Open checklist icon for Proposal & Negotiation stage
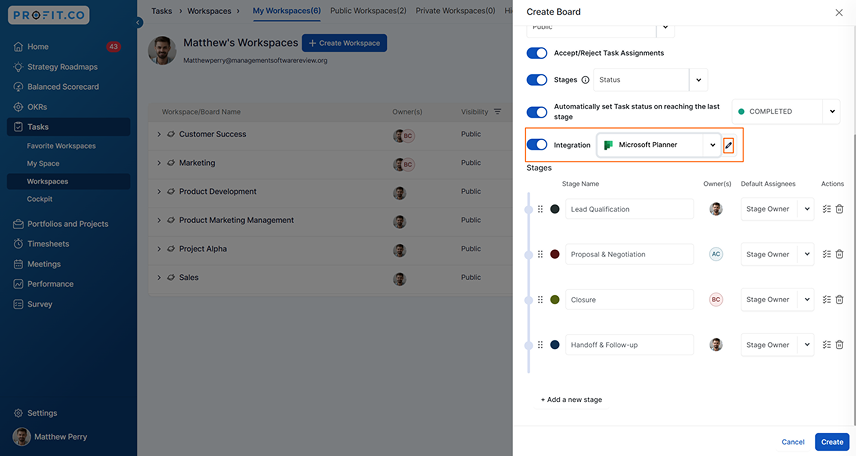856x456 pixels. pyautogui.click(x=827, y=254)
